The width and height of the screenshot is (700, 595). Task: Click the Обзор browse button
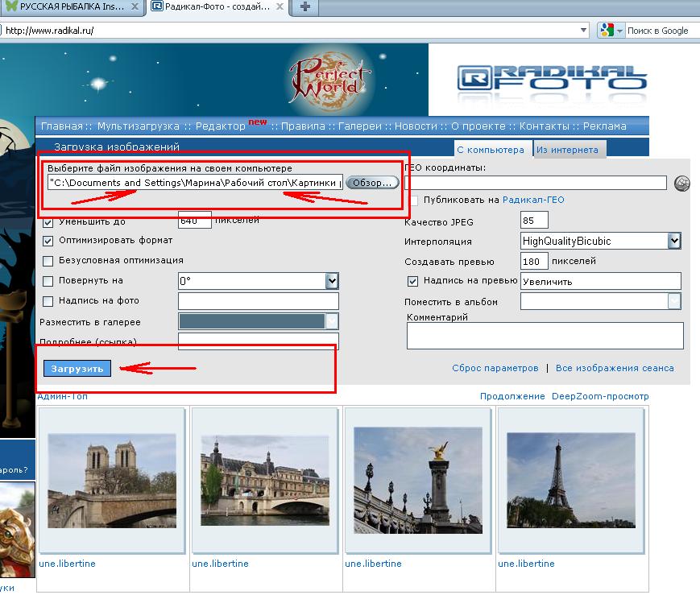click(x=372, y=183)
